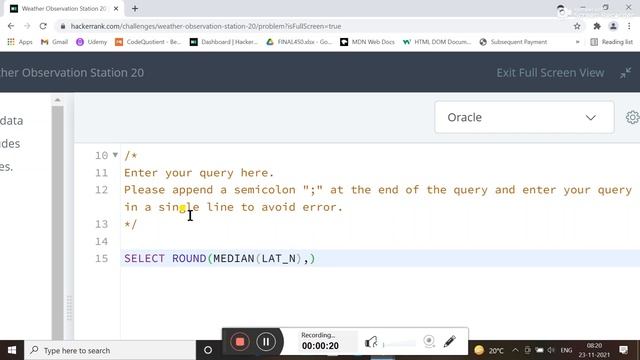Click the panel divider drag handle
The width and height of the screenshot is (640, 360).
click(69, 308)
